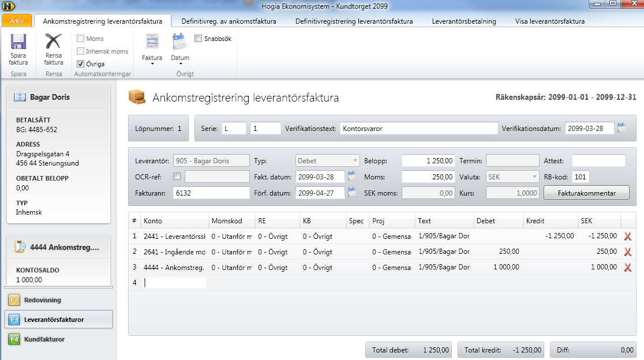Delete row 1 with red X
The image size is (644, 360).
click(628, 236)
